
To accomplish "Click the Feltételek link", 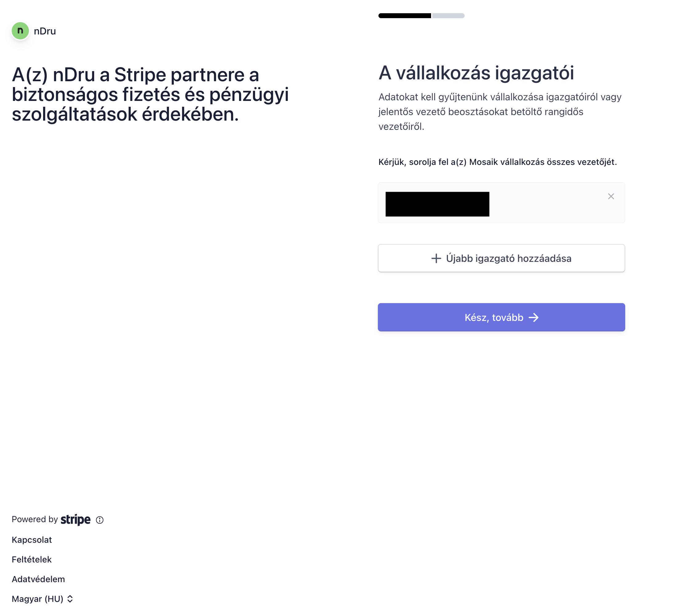I will pos(31,559).
